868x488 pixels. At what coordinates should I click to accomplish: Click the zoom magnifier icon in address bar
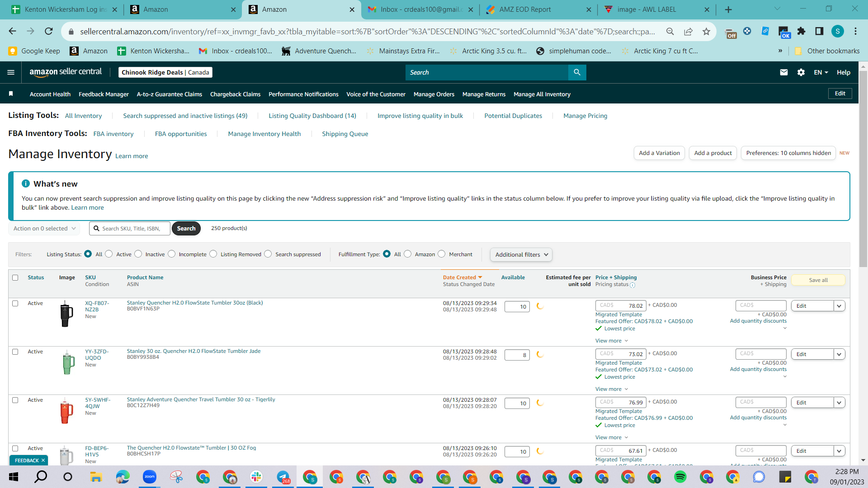click(x=670, y=31)
